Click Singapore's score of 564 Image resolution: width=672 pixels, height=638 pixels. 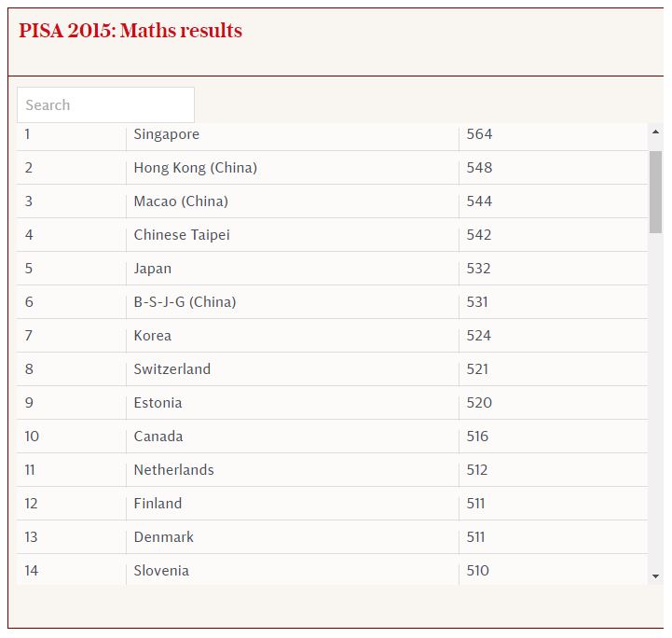[480, 134]
